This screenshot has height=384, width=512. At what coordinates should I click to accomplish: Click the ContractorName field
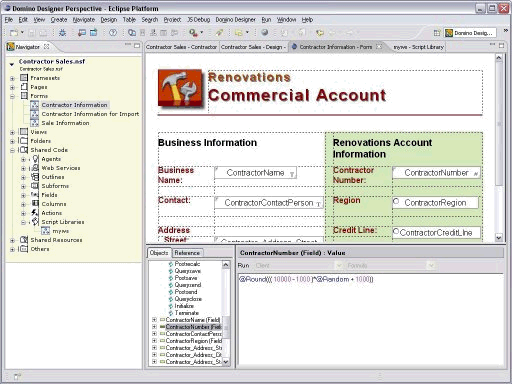pyautogui.click(x=255, y=173)
